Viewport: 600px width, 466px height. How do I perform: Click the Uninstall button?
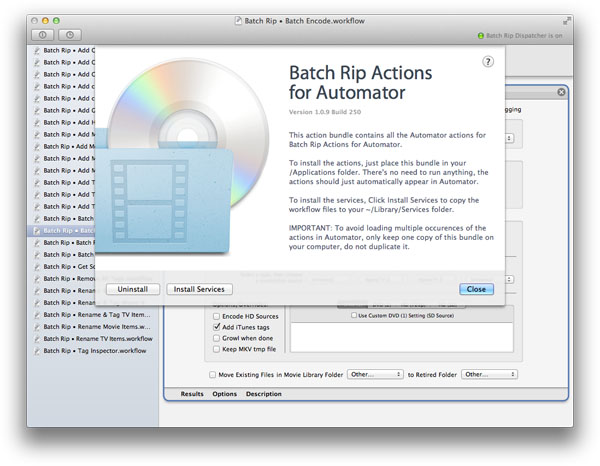[133, 289]
